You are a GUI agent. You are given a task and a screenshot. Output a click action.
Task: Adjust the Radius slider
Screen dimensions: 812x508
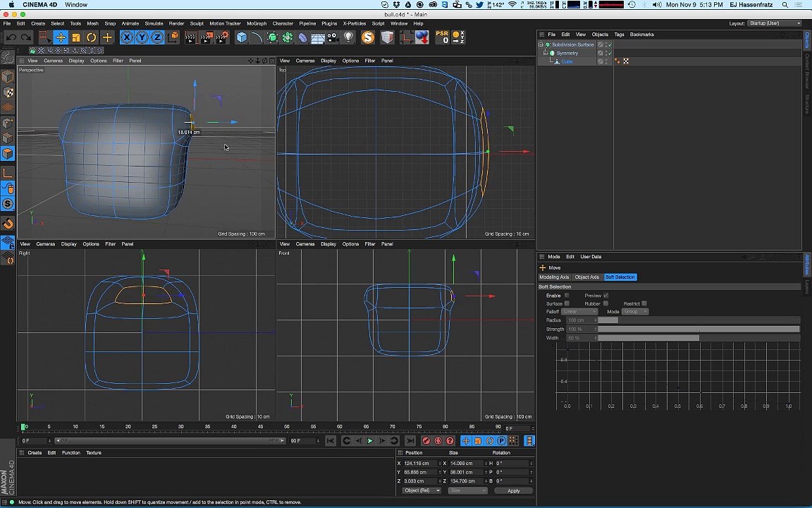[x=699, y=320]
